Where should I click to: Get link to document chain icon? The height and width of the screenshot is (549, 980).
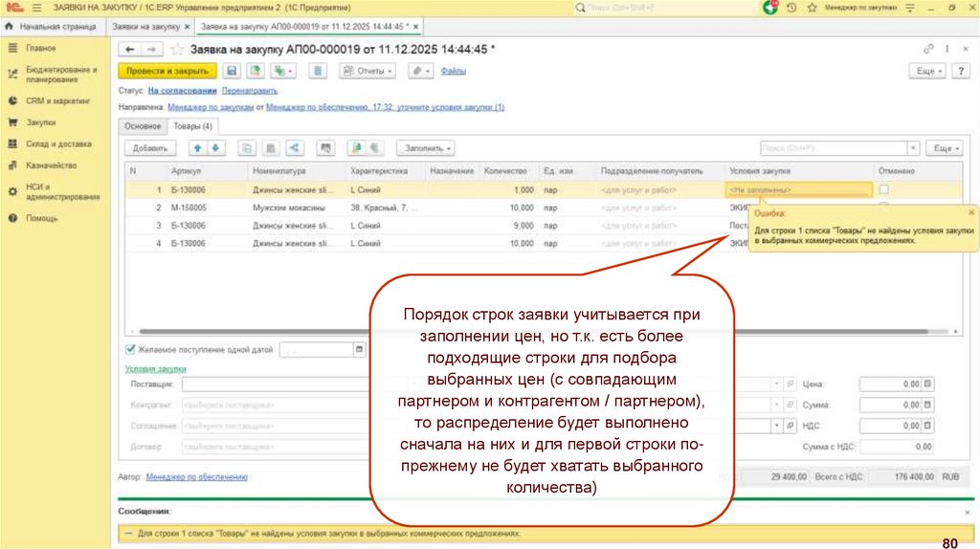click(928, 49)
